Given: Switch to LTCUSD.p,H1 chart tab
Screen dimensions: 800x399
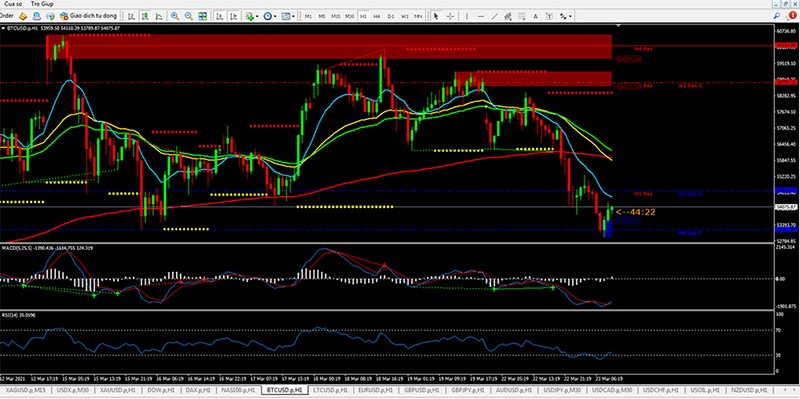Looking at the screenshot, I should [x=331, y=390].
